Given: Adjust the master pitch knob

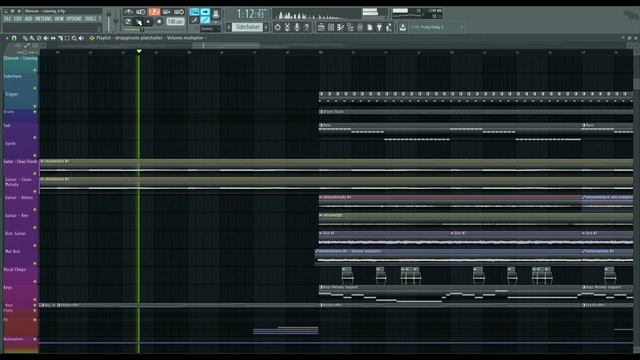Looking at the screenshot, I should (116, 20).
